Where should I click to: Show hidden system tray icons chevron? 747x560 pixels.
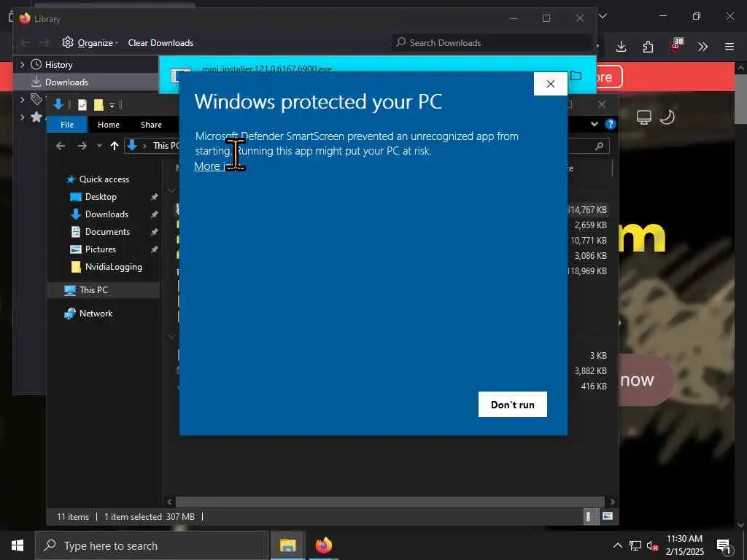click(617, 545)
